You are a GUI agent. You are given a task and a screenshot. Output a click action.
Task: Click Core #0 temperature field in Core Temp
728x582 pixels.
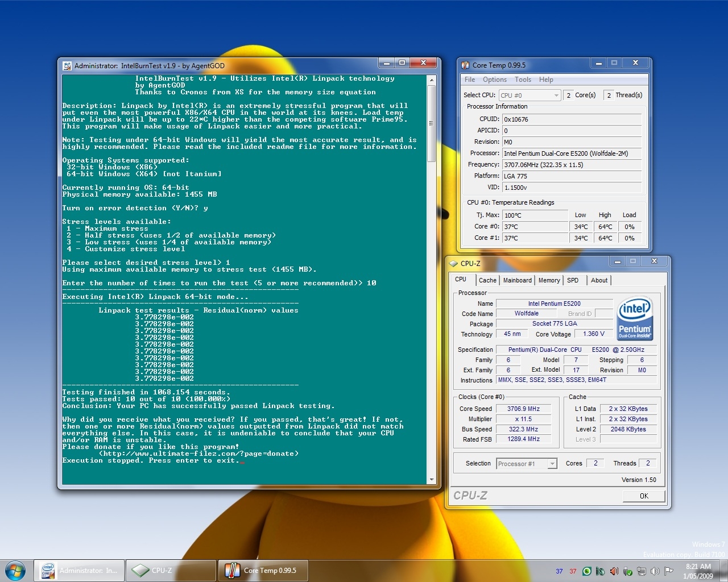[x=535, y=227]
